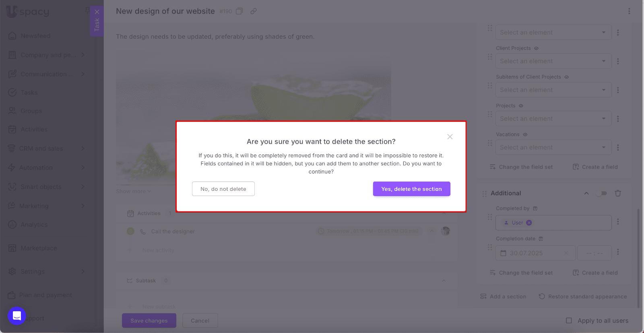Viewport: 644px width, 333px height.
Task: Click the task card's top-right three-dot menu
Action: coord(629,11)
